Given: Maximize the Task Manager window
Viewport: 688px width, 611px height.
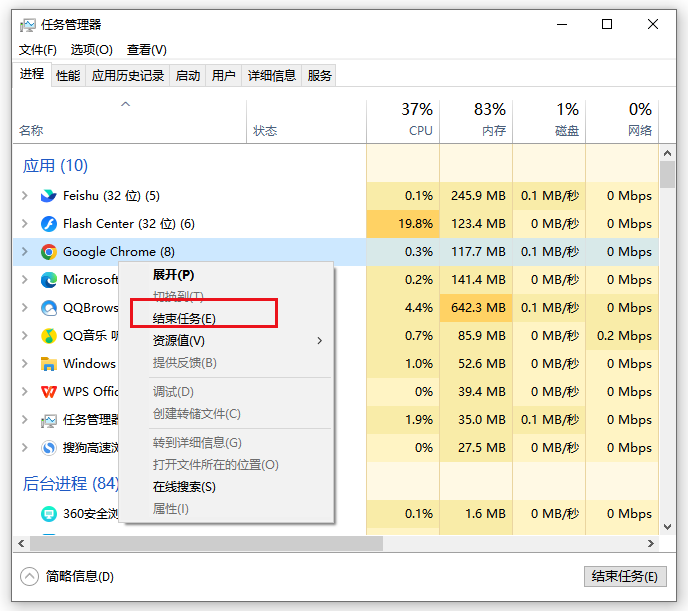Looking at the screenshot, I should [607, 24].
